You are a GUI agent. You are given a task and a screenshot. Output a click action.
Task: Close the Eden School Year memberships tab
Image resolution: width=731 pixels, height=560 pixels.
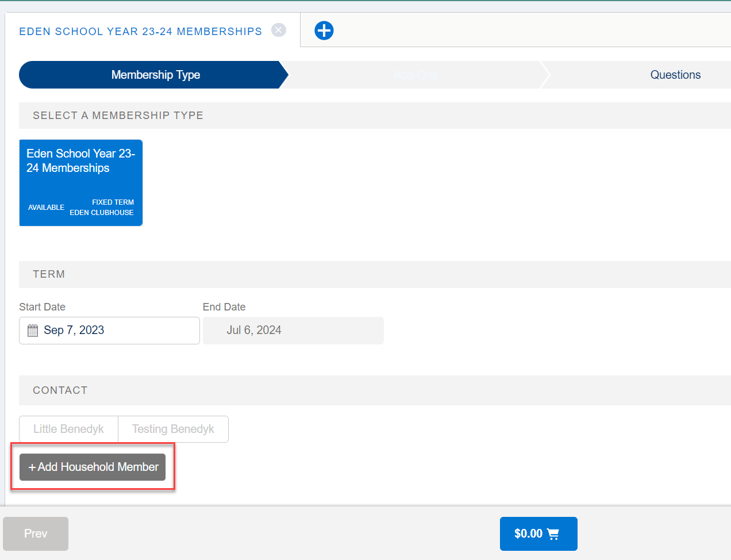pyautogui.click(x=278, y=30)
